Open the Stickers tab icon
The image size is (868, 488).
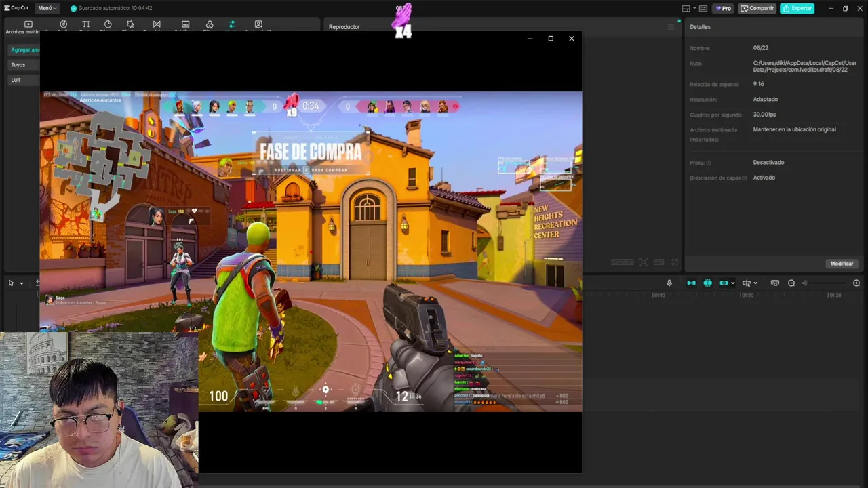click(108, 24)
